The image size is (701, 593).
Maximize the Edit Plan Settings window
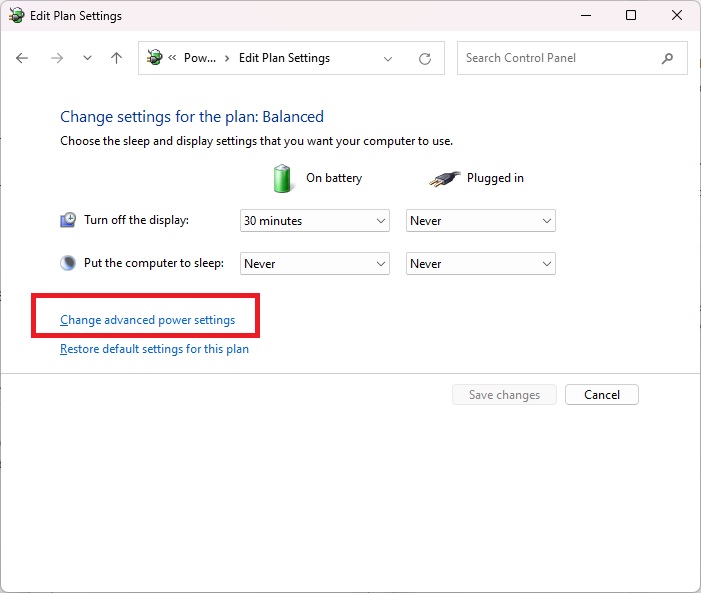tap(631, 15)
